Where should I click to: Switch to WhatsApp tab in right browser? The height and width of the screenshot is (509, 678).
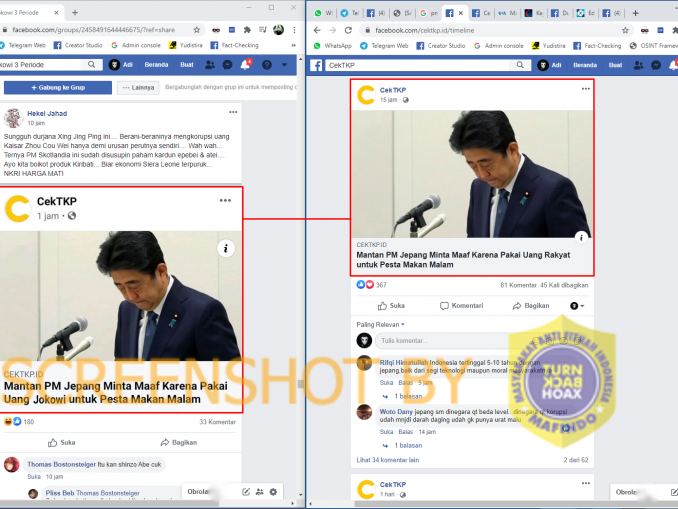pyautogui.click(x=323, y=13)
